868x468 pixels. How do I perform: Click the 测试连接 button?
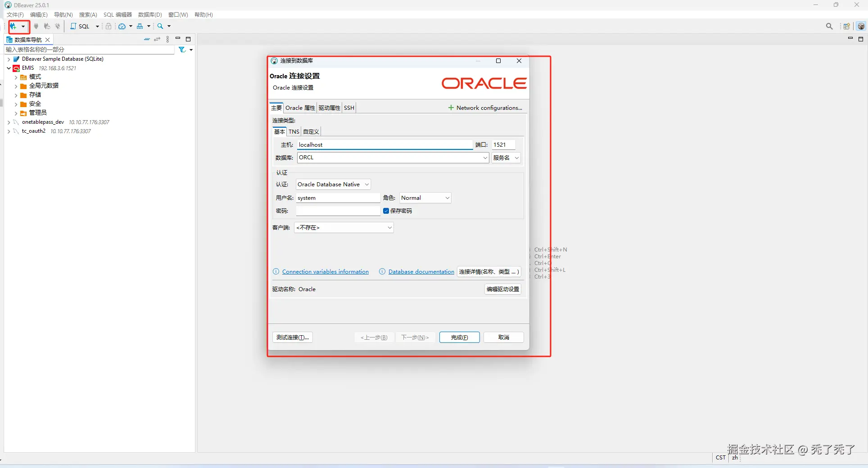[293, 337]
